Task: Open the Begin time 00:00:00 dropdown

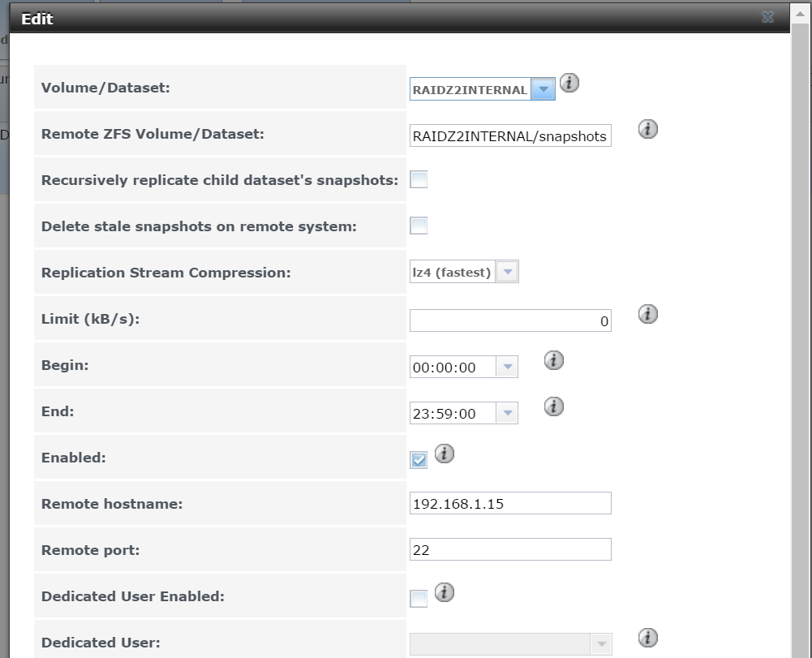Action: tap(507, 367)
